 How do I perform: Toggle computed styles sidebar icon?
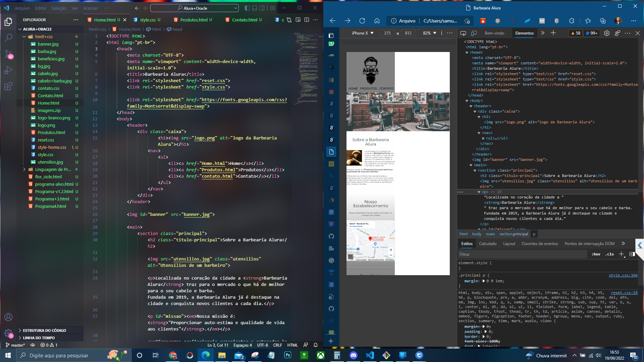coord(632,254)
